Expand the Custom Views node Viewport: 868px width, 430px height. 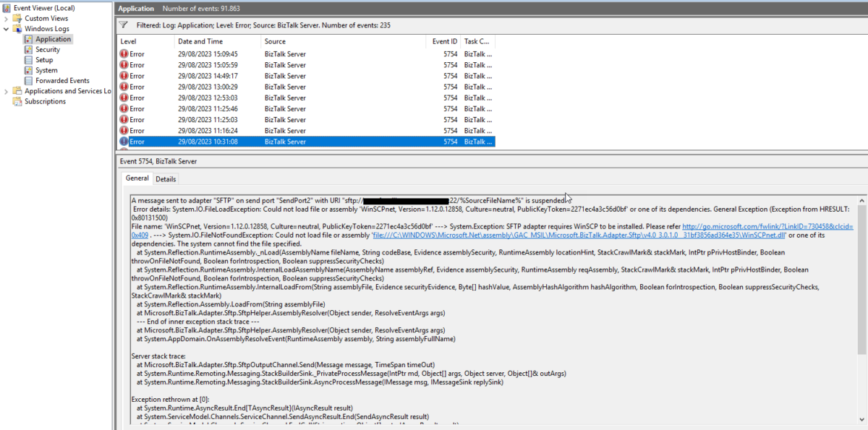point(5,17)
